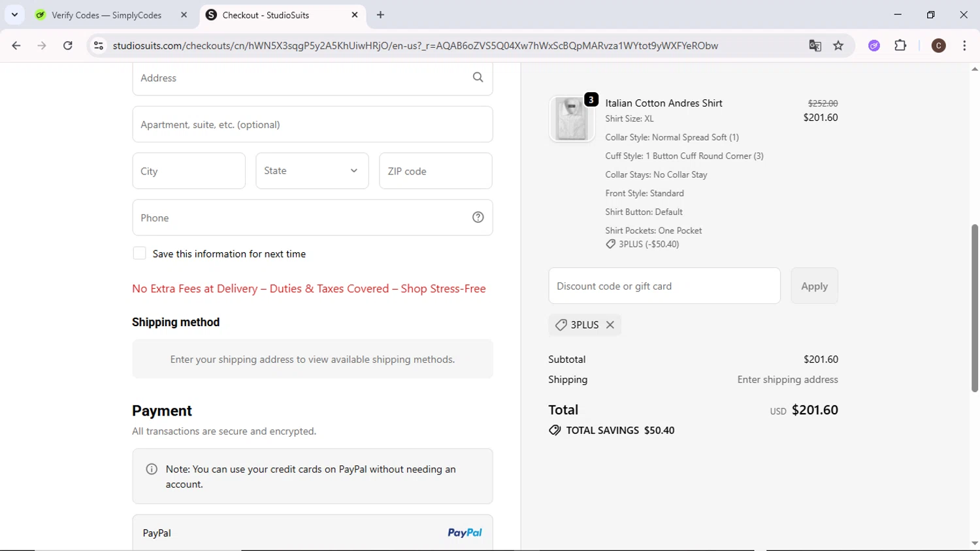Viewport: 980px width, 551px height.
Task: Open the State dropdown
Action: pos(312,171)
